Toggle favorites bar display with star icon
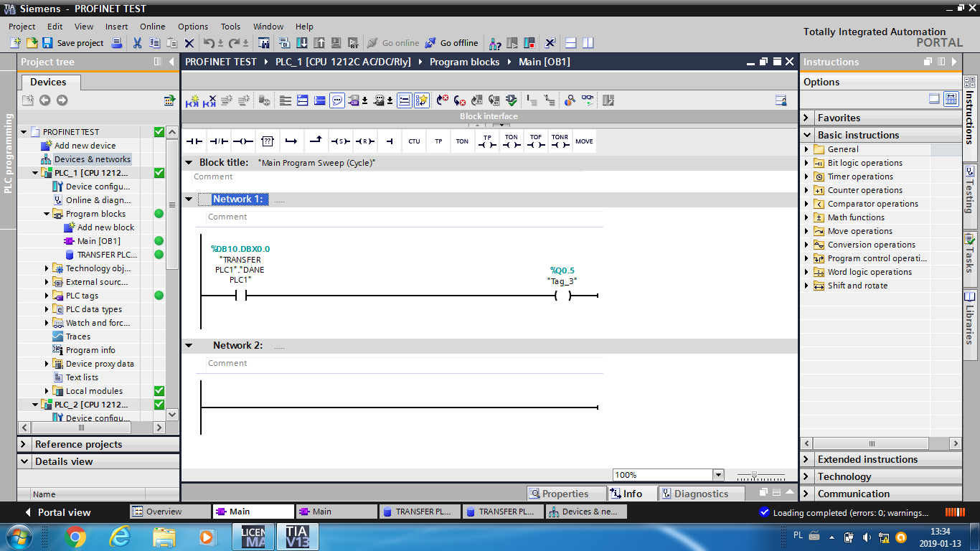The width and height of the screenshot is (980, 551). click(x=422, y=101)
